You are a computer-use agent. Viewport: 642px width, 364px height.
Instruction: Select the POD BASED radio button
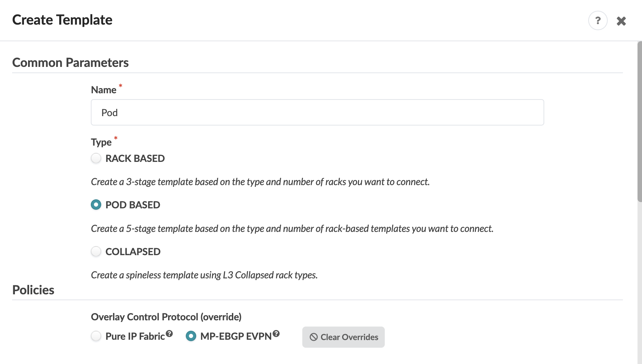tap(96, 205)
